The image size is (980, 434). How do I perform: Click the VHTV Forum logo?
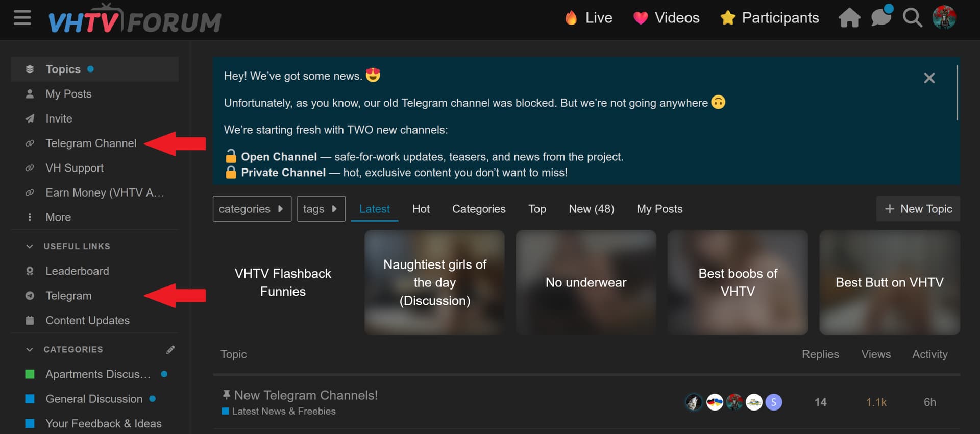(x=135, y=19)
